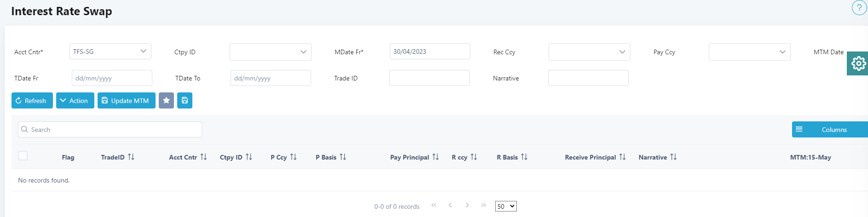The height and width of the screenshot is (217, 868).
Task: Open the settings gear panel
Action: click(x=858, y=63)
